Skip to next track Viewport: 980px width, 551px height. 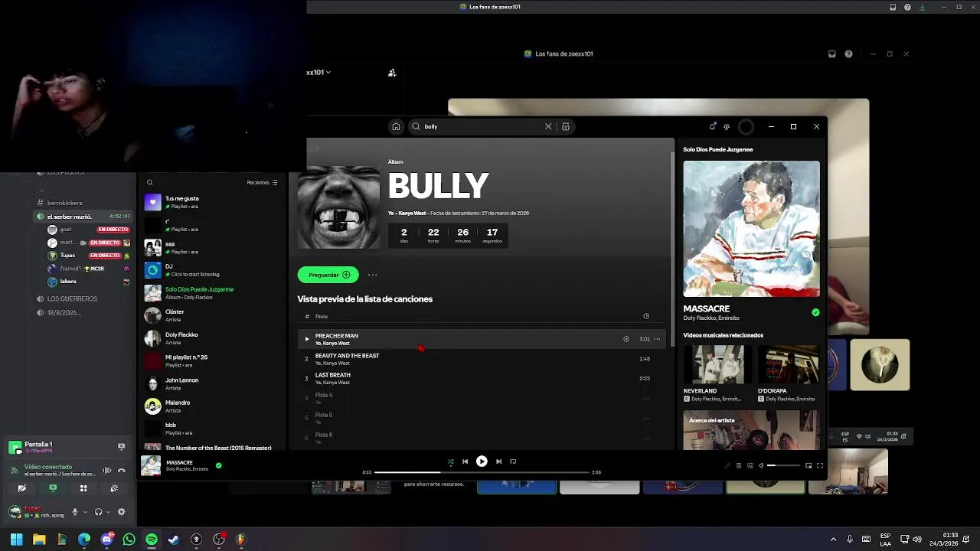(498, 461)
